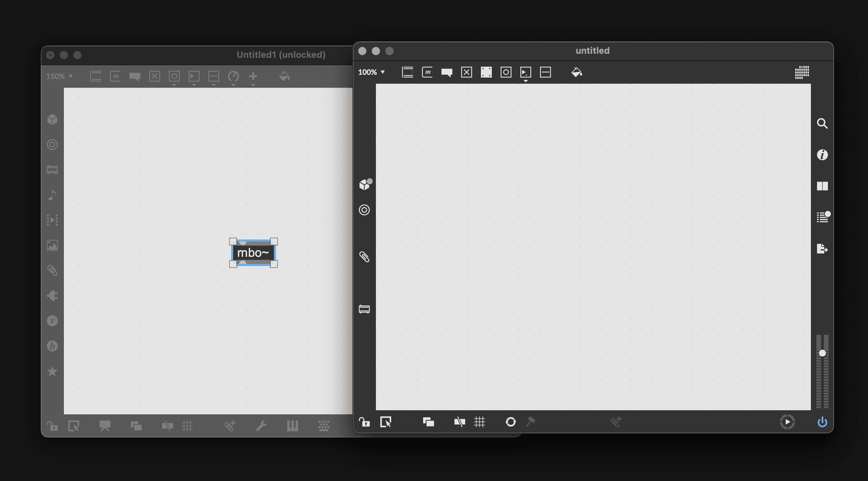Image resolution: width=868 pixels, height=481 pixels.
Task: Click the circular run button at bottom right
Action: click(x=788, y=422)
